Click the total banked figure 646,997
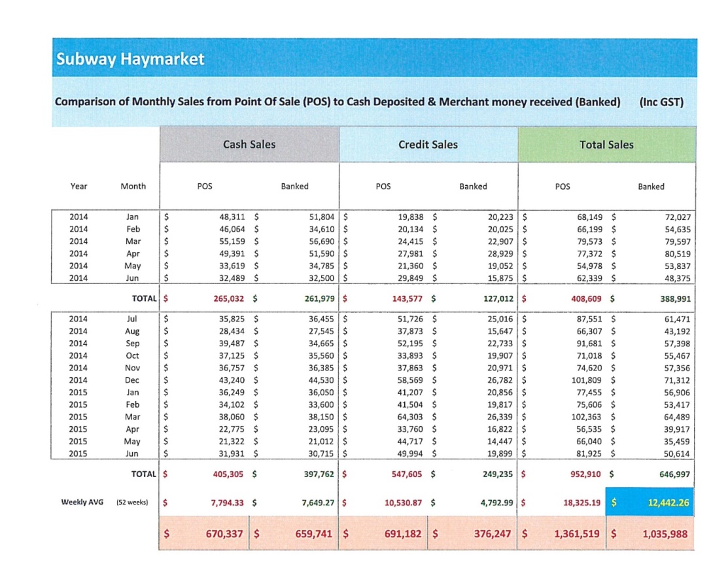Image resolution: width=728 pixels, height=587 pixels. (674, 474)
